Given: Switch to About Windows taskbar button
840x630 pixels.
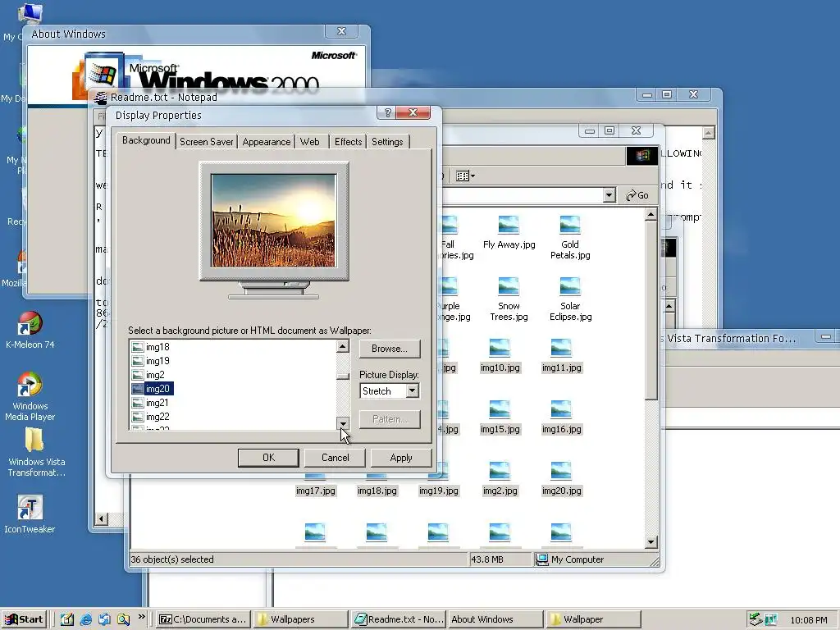Looking at the screenshot, I should pos(495,619).
